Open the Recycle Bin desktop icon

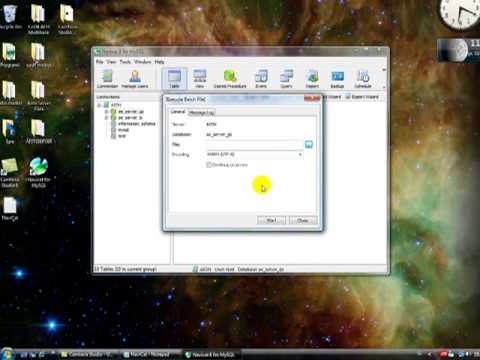tap(11, 17)
